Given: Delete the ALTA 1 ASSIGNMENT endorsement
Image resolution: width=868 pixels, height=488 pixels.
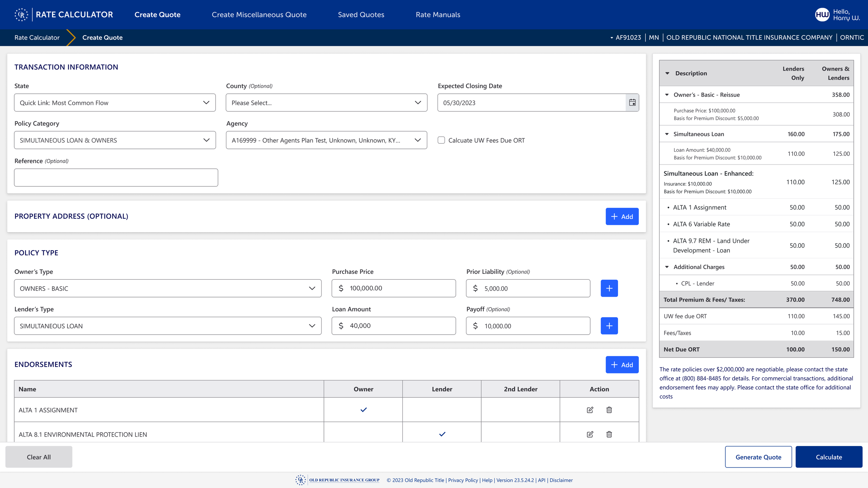Looking at the screenshot, I should 609,410.
